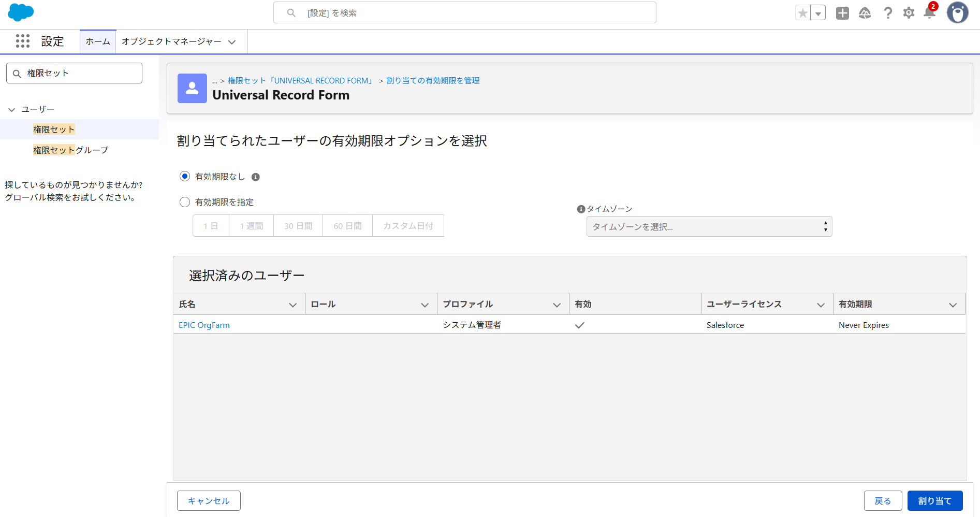Open the Help question mark icon
Screen dimensions: 980x517
tap(888, 13)
